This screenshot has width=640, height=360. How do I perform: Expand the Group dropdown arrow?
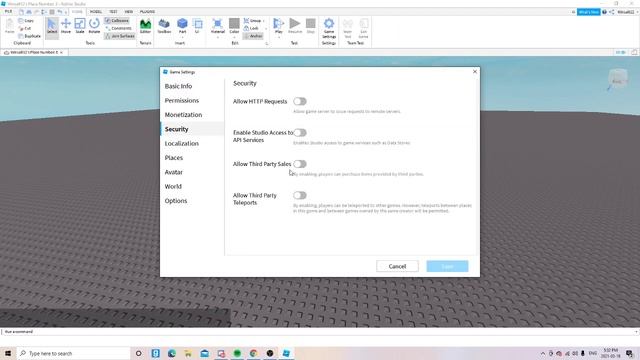click(264, 21)
